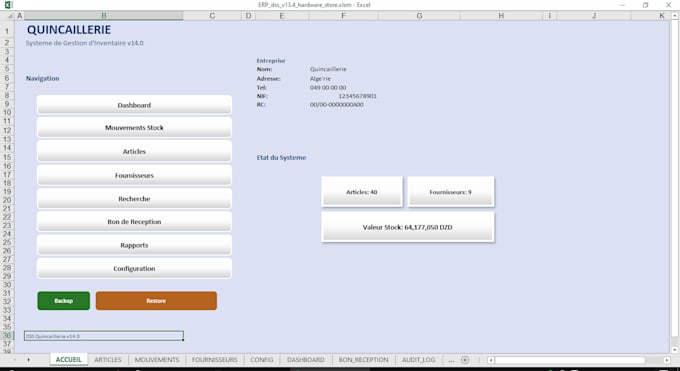This screenshot has width=680, height=371.
Task: Click horizontal scrollbar left arrow
Action: (x=491, y=360)
